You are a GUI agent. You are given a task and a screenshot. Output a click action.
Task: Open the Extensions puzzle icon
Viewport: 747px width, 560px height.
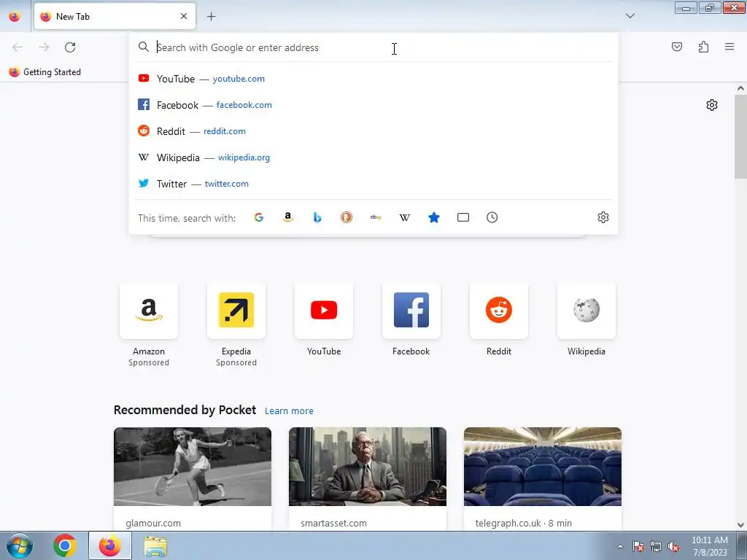tap(703, 47)
